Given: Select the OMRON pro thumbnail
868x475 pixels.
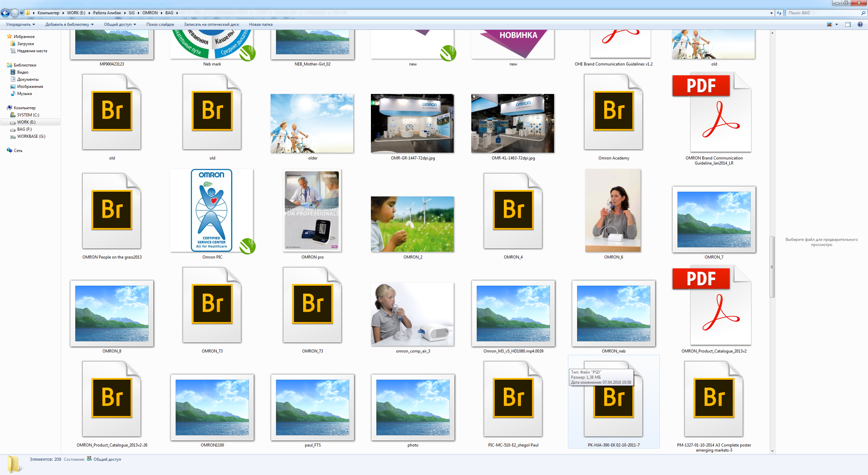Looking at the screenshot, I should [x=313, y=211].
